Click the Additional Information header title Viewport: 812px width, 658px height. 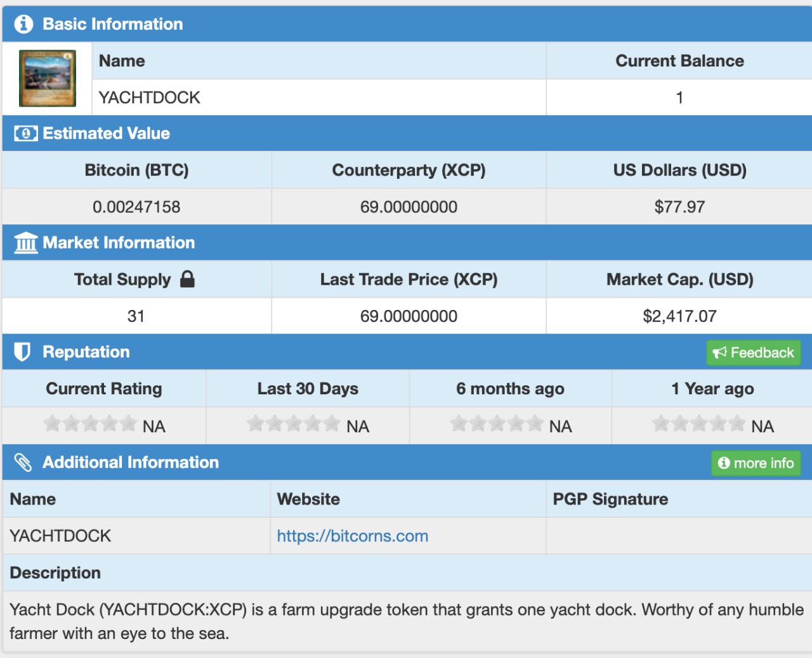pos(131,462)
